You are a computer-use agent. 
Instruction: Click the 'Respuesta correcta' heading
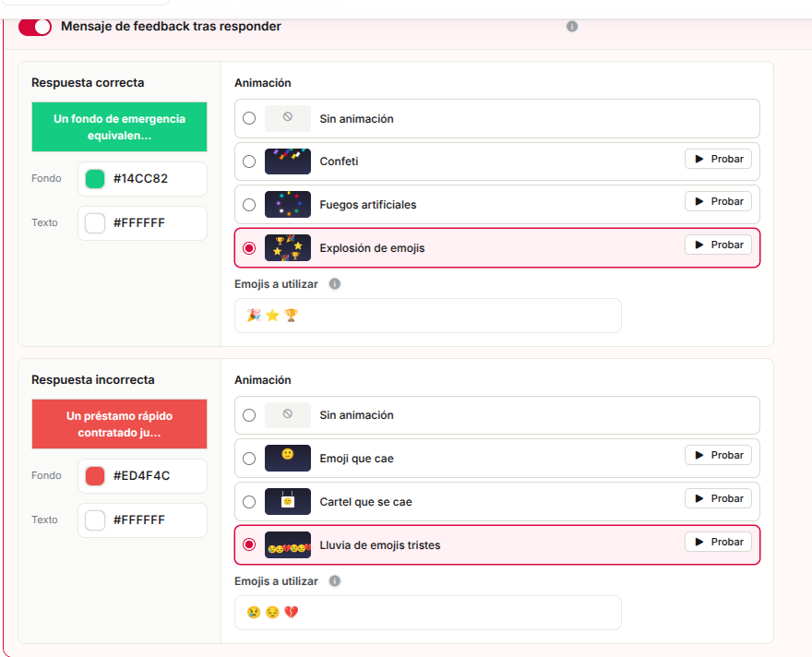pyautogui.click(x=88, y=83)
